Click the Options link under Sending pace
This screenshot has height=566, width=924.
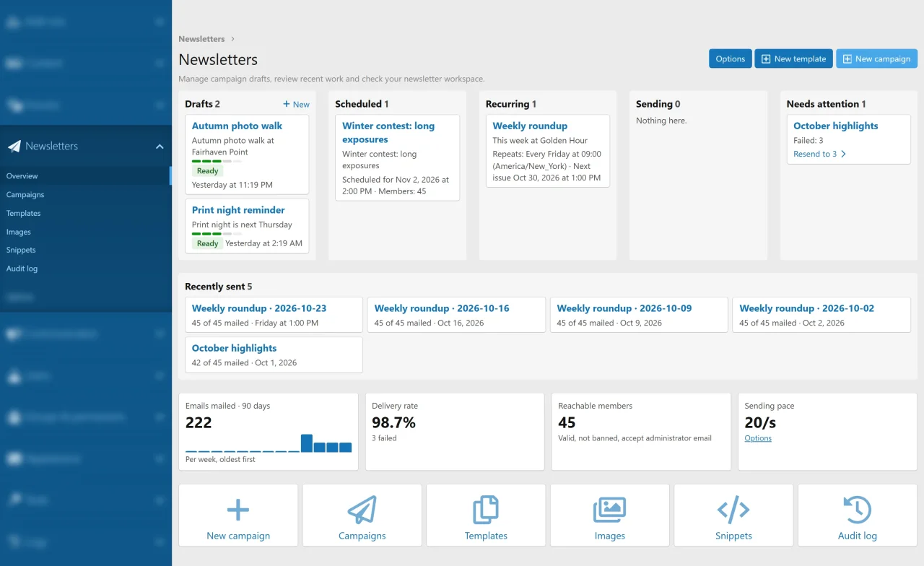758,438
